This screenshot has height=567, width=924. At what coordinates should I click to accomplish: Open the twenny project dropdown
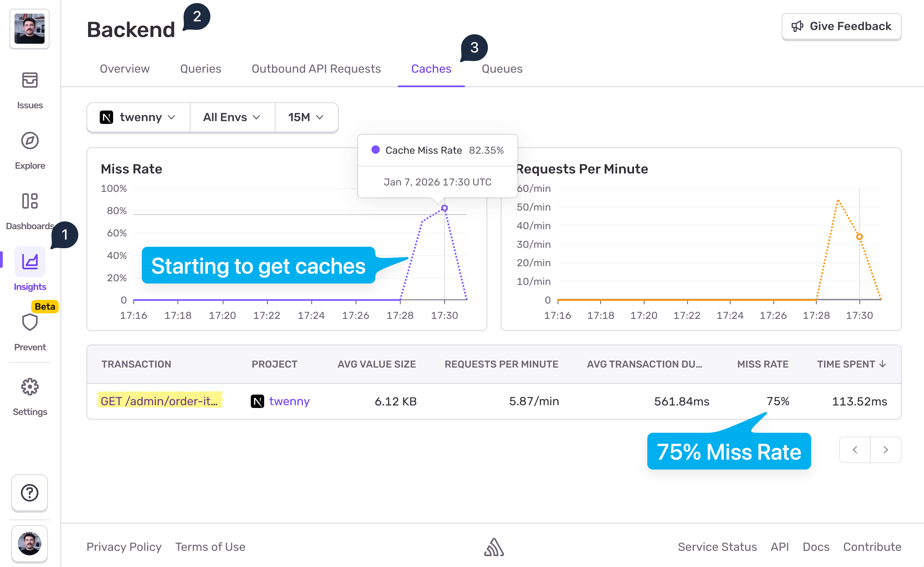138,117
